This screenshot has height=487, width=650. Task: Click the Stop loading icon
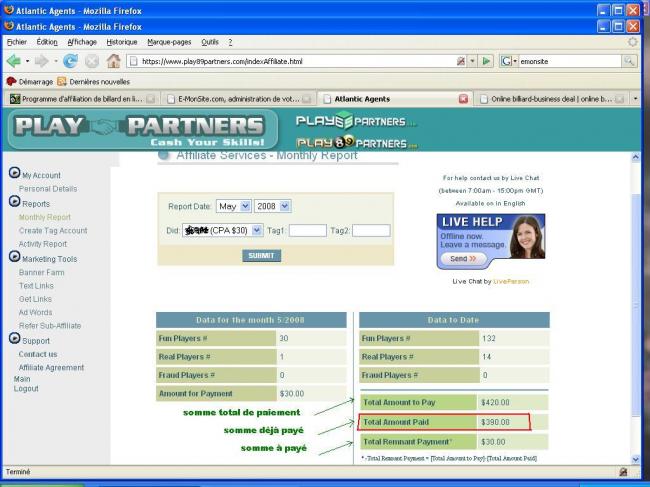(x=92, y=61)
